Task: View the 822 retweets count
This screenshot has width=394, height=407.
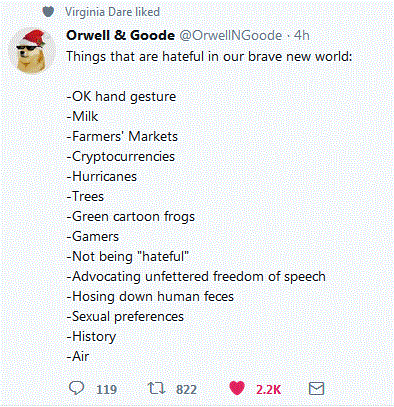Action: [186, 389]
